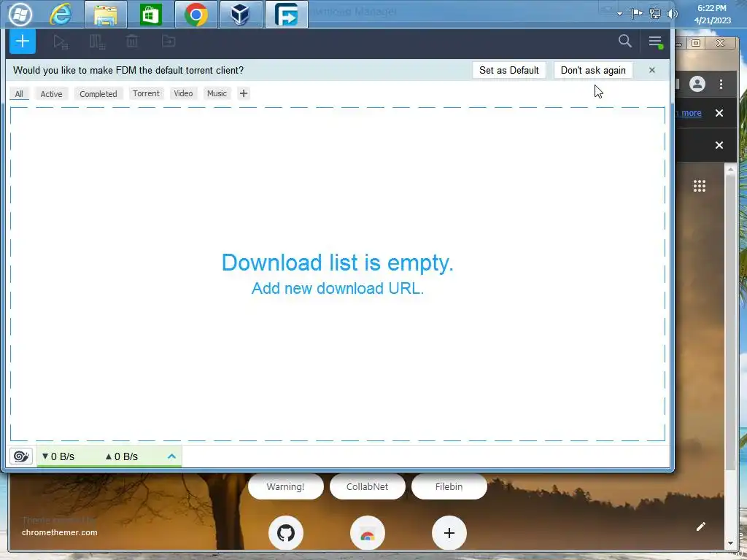Open the search magnifier in FDM
The image size is (747, 560).
click(625, 41)
